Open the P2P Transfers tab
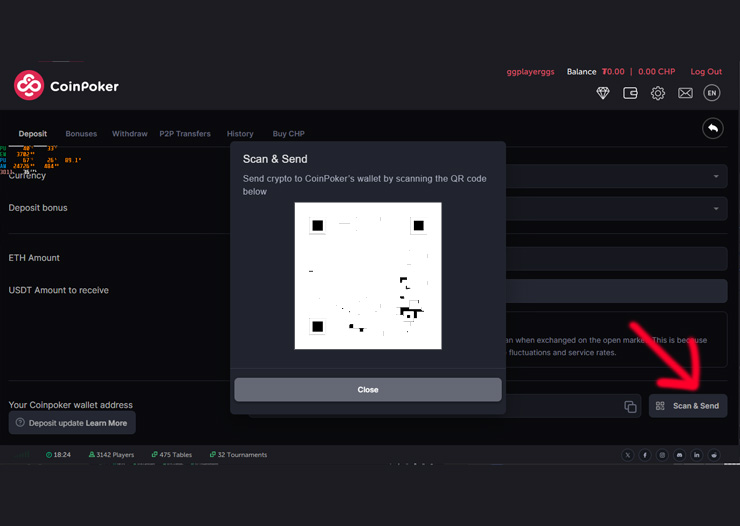The width and height of the screenshot is (740, 526). [185, 134]
